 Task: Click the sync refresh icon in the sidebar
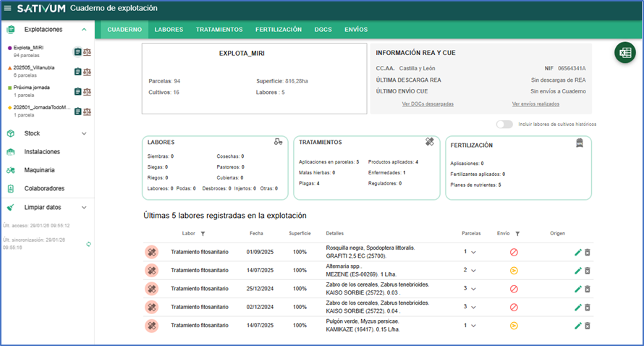88,244
